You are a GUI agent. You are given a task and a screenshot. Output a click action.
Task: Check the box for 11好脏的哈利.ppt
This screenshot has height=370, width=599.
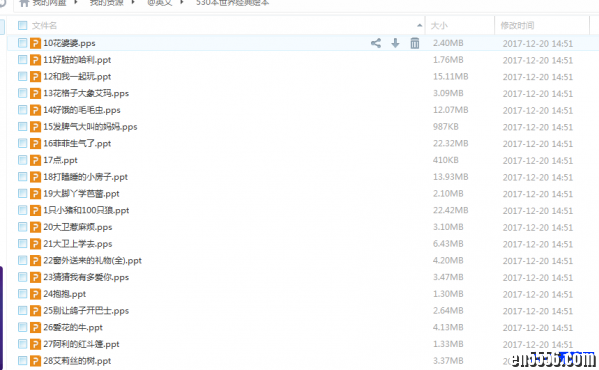pos(23,60)
